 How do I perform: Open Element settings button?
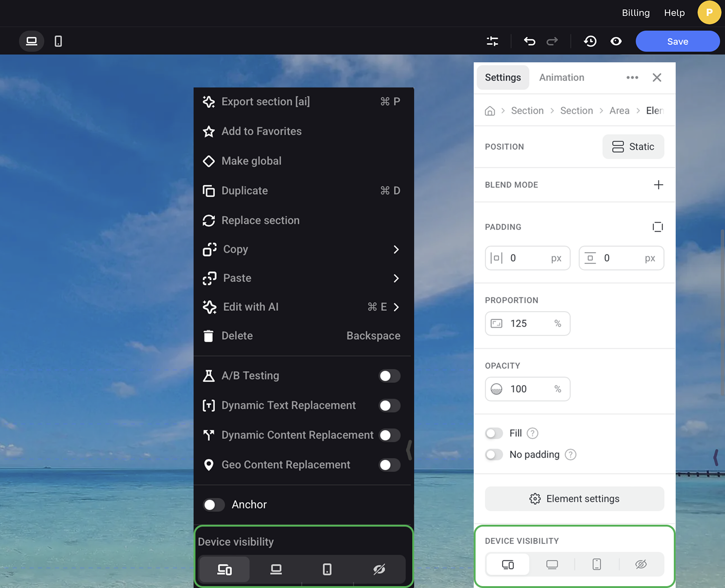[x=574, y=499]
